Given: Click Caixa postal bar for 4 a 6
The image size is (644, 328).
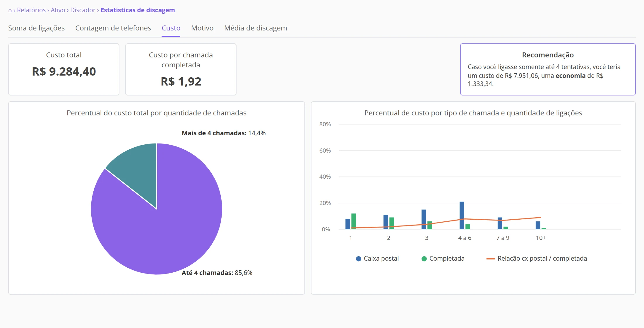Looking at the screenshot, I should click(462, 216).
